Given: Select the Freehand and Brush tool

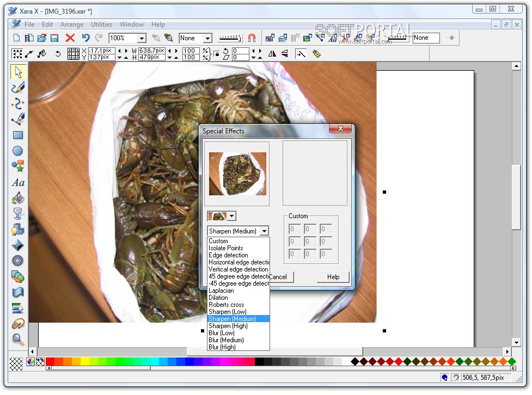Looking at the screenshot, I should tap(17, 88).
